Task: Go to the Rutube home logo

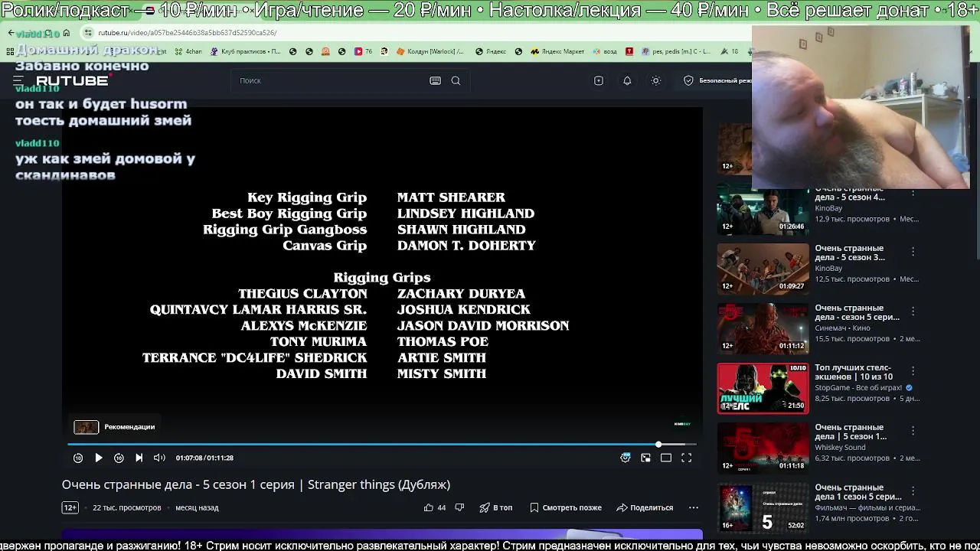Action: tap(73, 80)
